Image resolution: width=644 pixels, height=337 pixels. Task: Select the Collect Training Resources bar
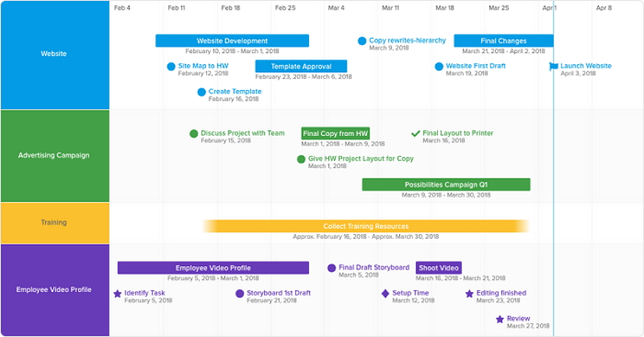point(365,227)
